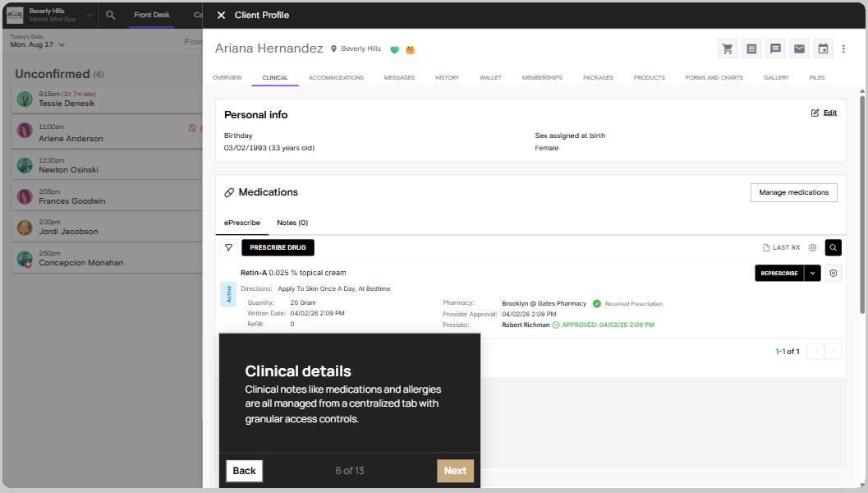868x493 pixels.
Task: Open the gear icon beside REPRESCRIBE
Action: (834, 273)
